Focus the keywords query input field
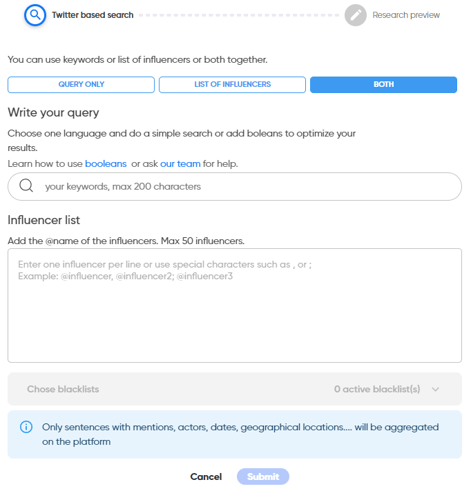Screen dimensions: 471x491 [235, 186]
